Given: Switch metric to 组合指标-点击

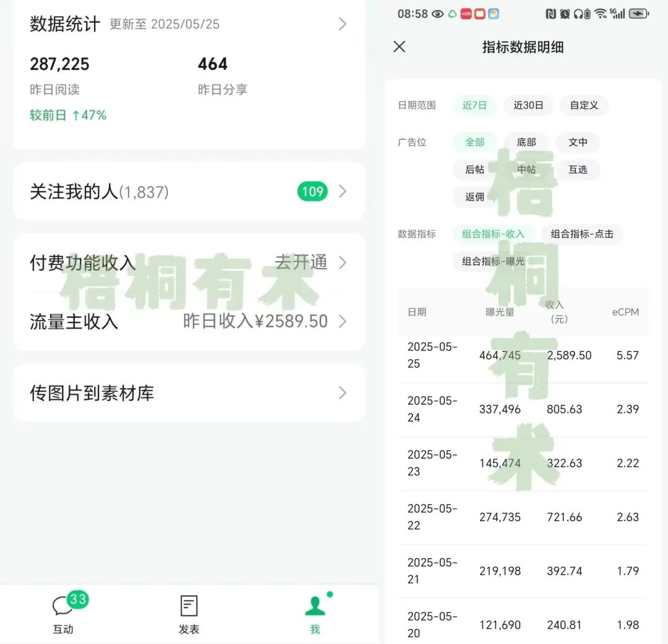Looking at the screenshot, I should [582, 234].
